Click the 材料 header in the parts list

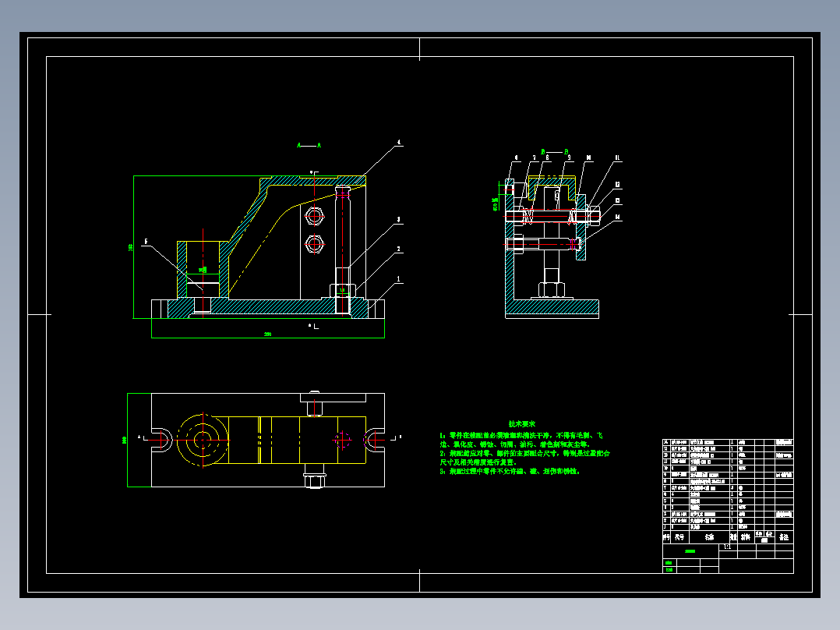pyautogui.click(x=745, y=536)
